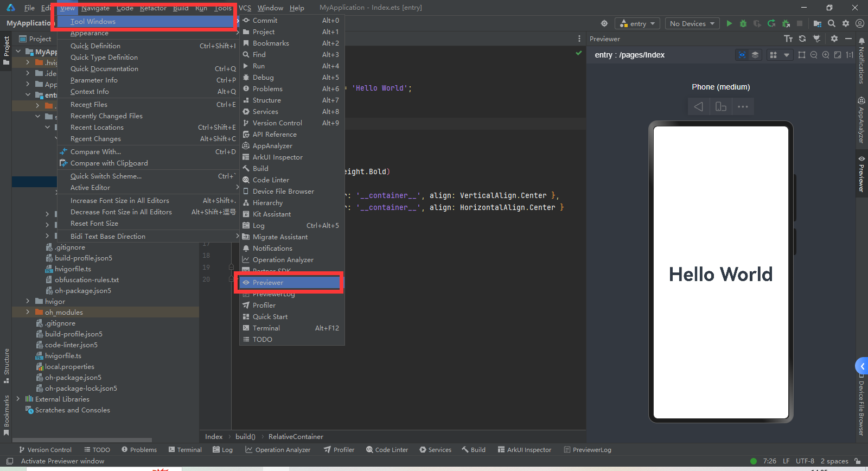
Task: Expand External Libraries node
Action: pyautogui.click(x=18, y=399)
